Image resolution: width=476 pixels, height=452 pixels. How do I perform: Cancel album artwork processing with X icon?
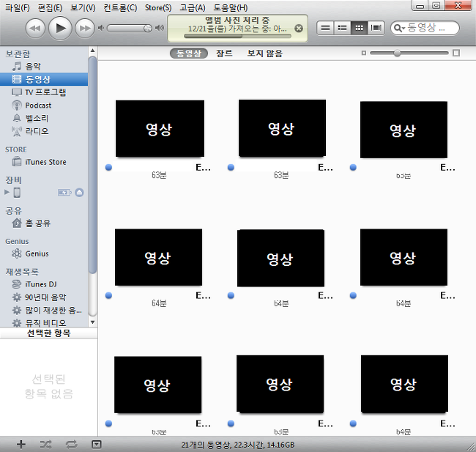(299, 29)
